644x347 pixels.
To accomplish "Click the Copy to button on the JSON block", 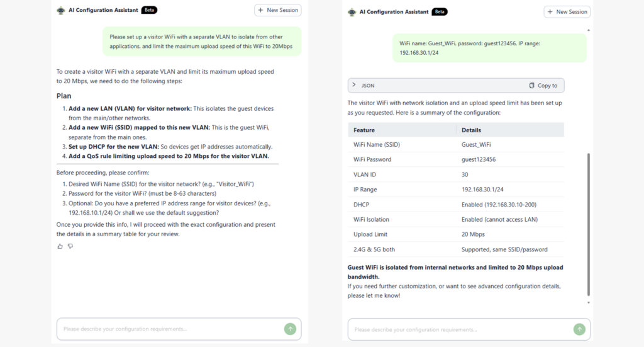I will click(x=543, y=85).
